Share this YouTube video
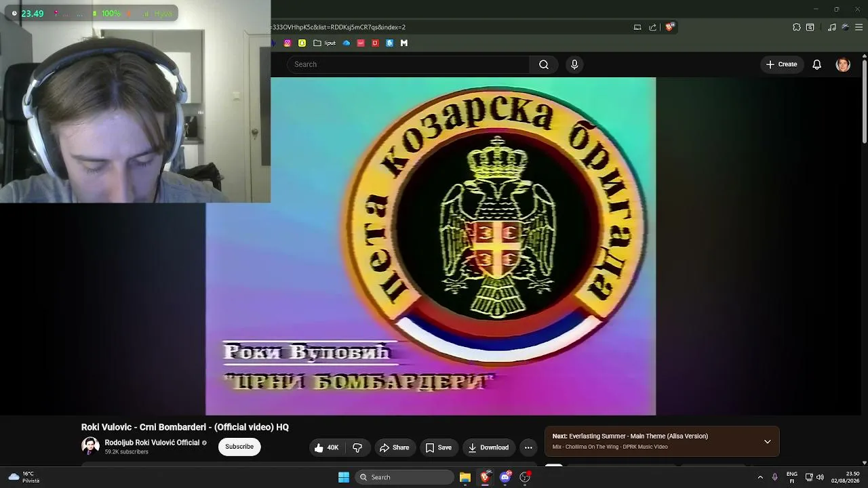The height and width of the screenshot is (488, 868). pyautogui.click(x=395, y=447)
